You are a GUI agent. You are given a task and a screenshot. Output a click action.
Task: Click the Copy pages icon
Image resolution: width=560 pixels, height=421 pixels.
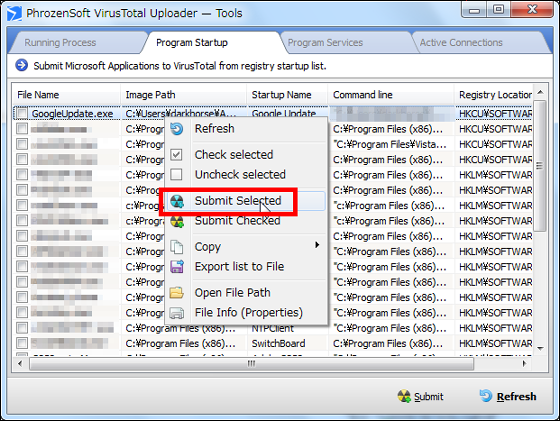(176, 247)
